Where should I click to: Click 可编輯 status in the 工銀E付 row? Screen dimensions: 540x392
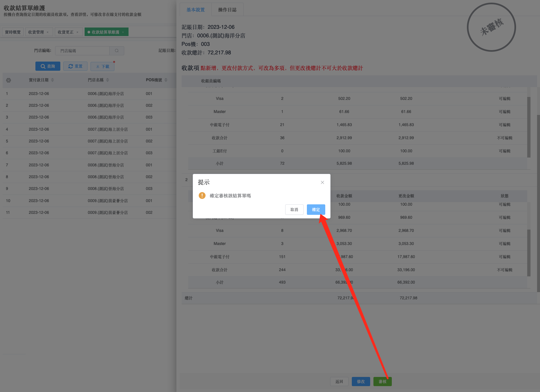pos(505,151)
